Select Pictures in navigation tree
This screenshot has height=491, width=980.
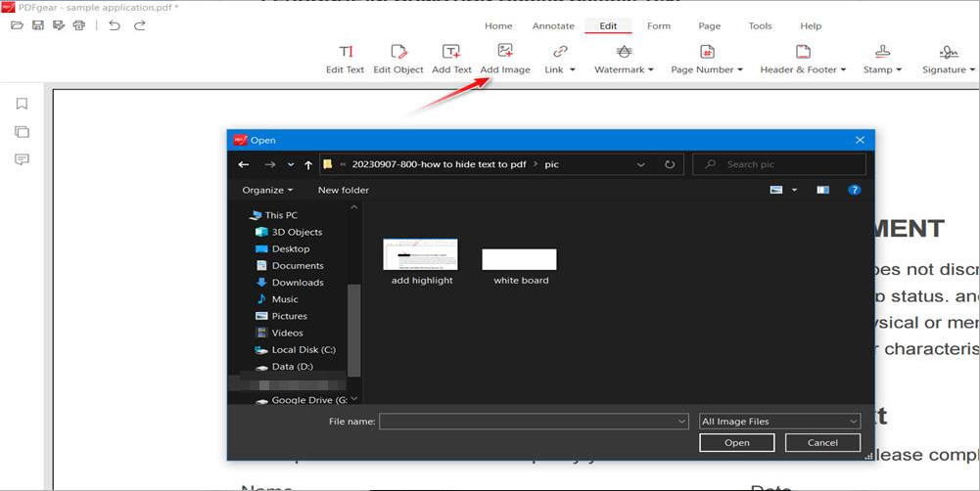click(281, 316)
